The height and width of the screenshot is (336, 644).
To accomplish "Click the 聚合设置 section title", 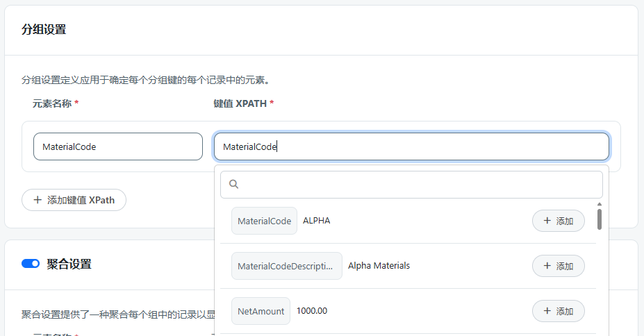I will pos(69,264).
